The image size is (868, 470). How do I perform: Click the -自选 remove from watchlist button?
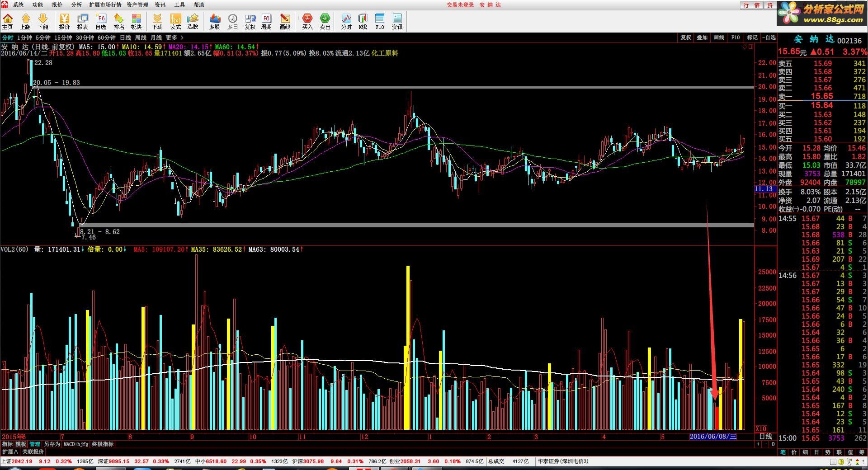(x=769, y=38)
